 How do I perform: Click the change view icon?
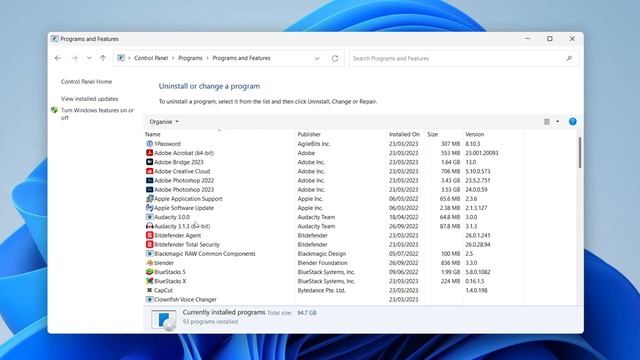547,122
